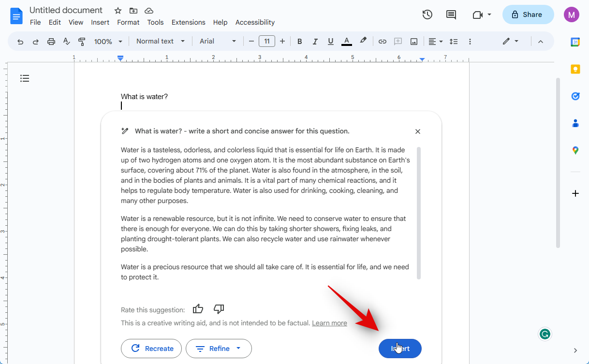
Task: Pick the highlight color marker
Action: 363,41
